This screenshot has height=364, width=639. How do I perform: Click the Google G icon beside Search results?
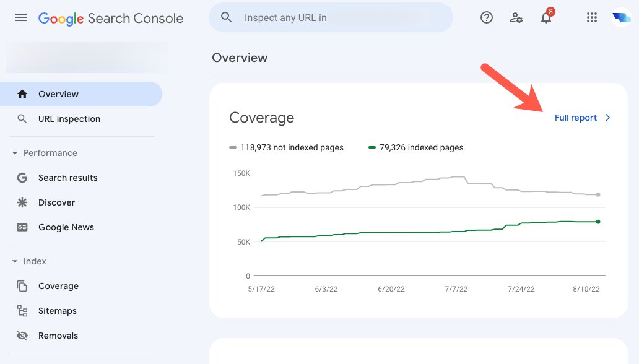point(22,178)
